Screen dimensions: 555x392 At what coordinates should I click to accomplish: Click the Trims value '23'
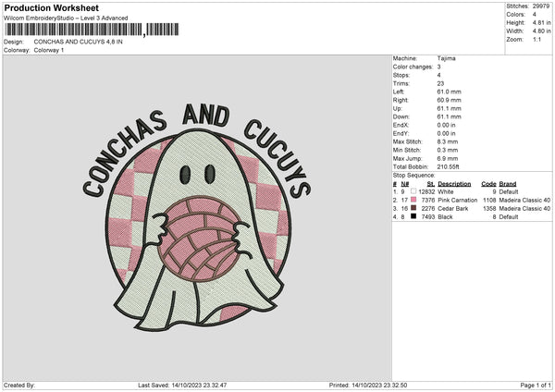(440, 83)
